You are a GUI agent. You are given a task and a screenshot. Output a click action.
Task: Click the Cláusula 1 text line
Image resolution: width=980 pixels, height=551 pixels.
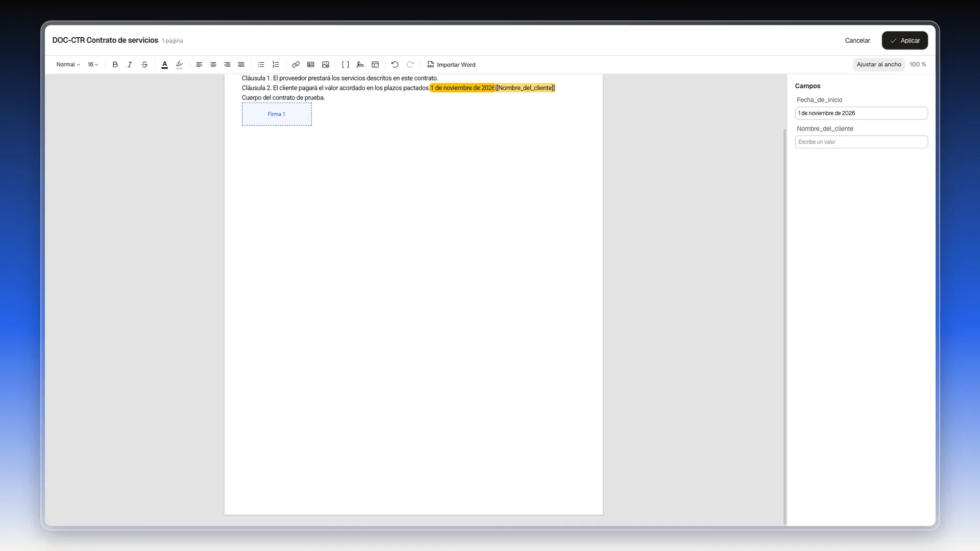(340, 78)
